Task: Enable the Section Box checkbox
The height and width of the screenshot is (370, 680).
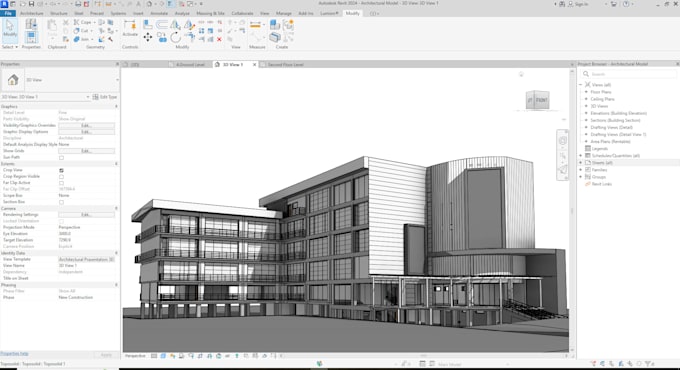Action: point(61,202)
